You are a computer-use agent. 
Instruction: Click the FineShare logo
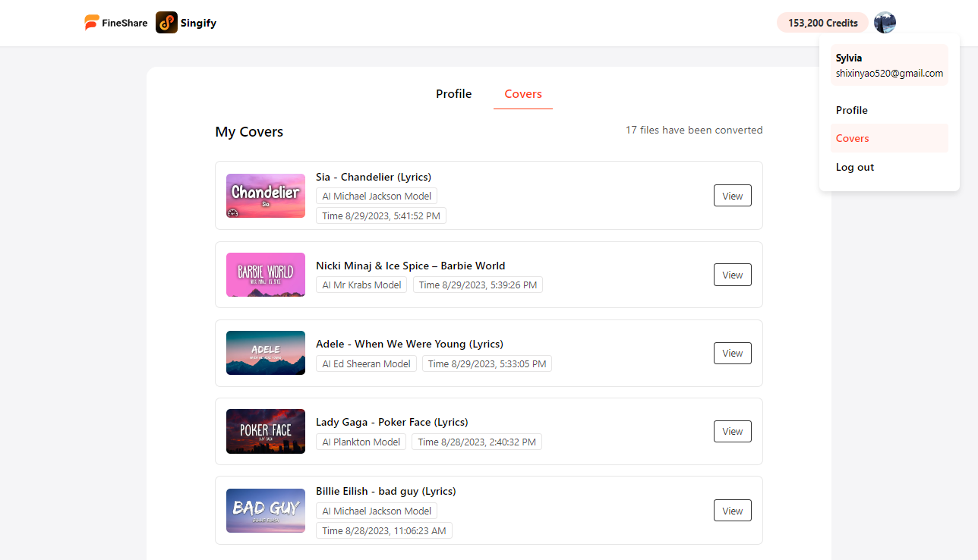tap(116, 23)
